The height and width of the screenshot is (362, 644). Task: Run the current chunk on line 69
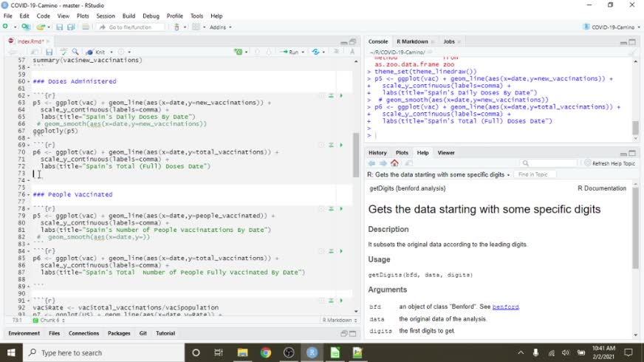[x=340, y=145]
